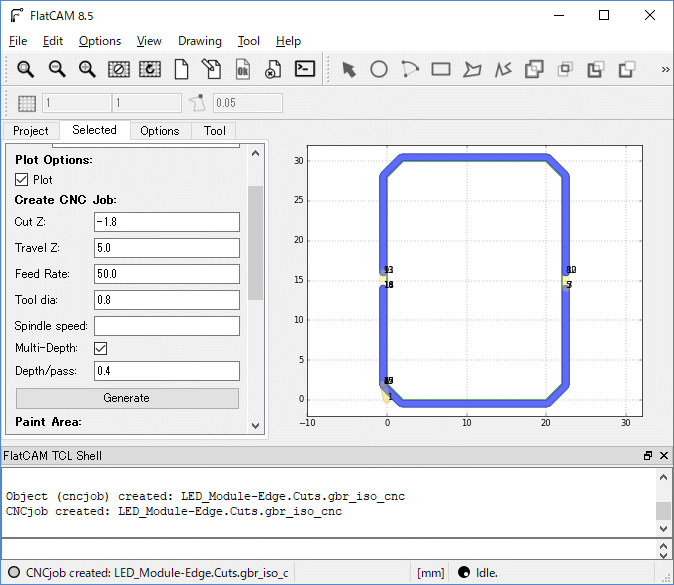Open the command line shell icon

coord(305,69)
